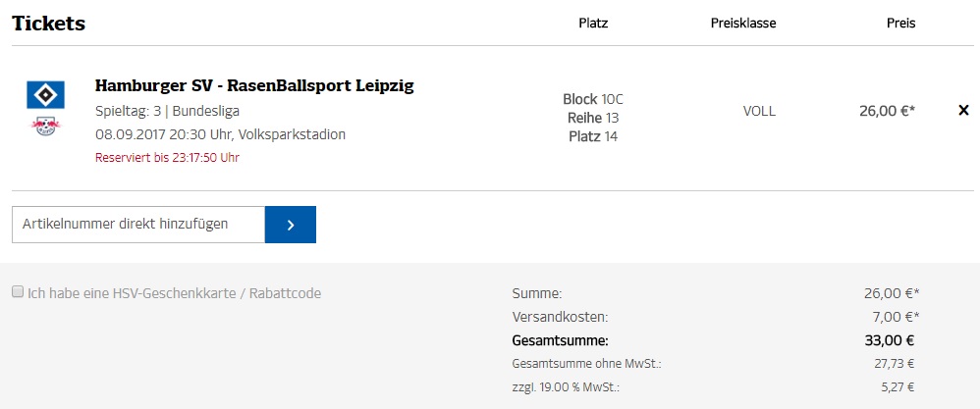Click the red 'Reserviert bis 23:17:50 Uhr' notice
This screenshot has width=980, height=409.
[167, 157]
